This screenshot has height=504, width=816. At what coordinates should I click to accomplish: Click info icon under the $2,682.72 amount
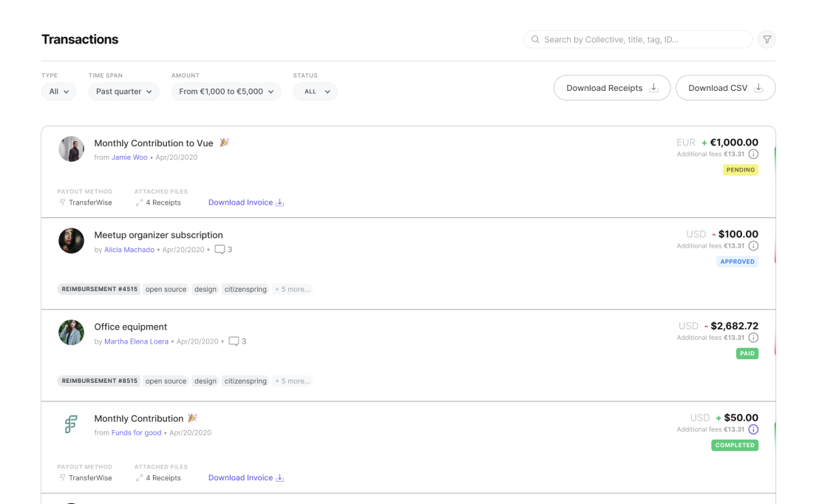click(x=753, y=338)
